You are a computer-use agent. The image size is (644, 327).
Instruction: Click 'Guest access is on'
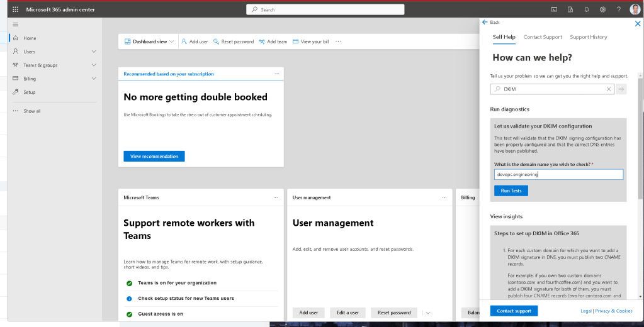pyautogui.click(x=160, y=314)
